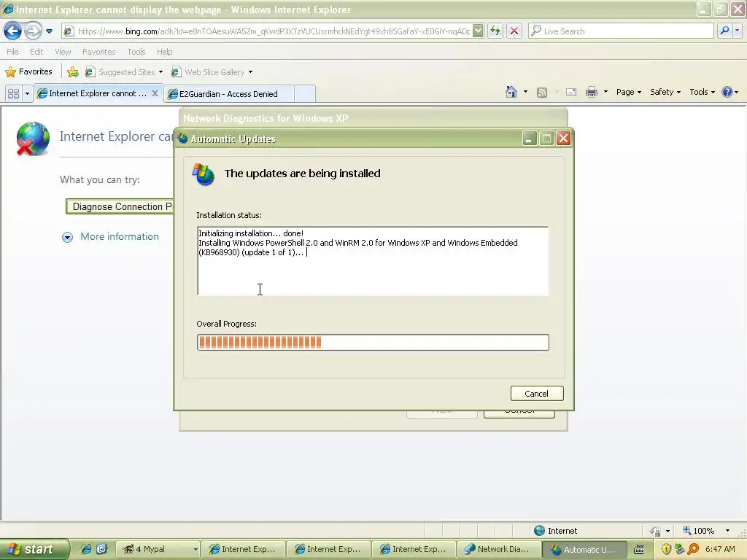Click yellow security shield tray icon

[x=666, y=549]
